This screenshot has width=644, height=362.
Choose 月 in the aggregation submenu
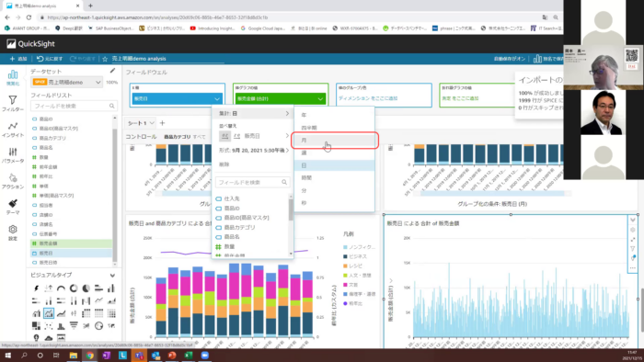(334, 141)
